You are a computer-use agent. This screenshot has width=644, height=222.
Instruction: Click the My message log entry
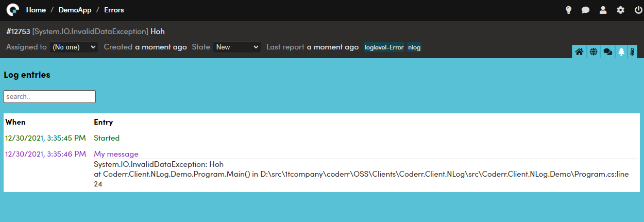[116, 154]
